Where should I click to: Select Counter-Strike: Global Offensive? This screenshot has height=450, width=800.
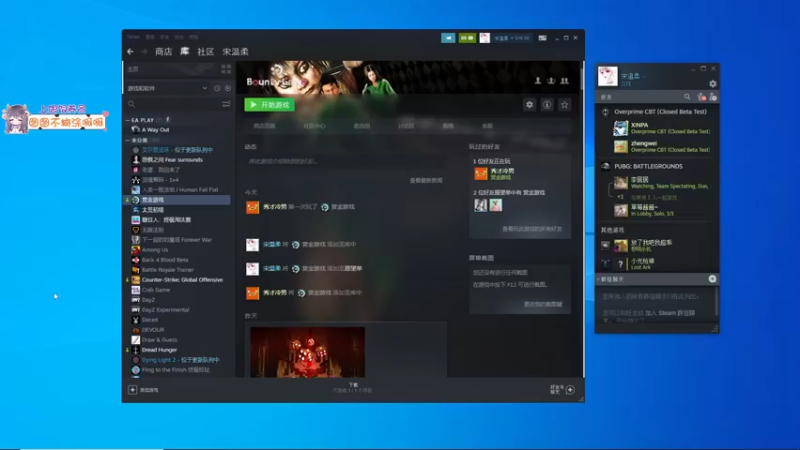182,280
